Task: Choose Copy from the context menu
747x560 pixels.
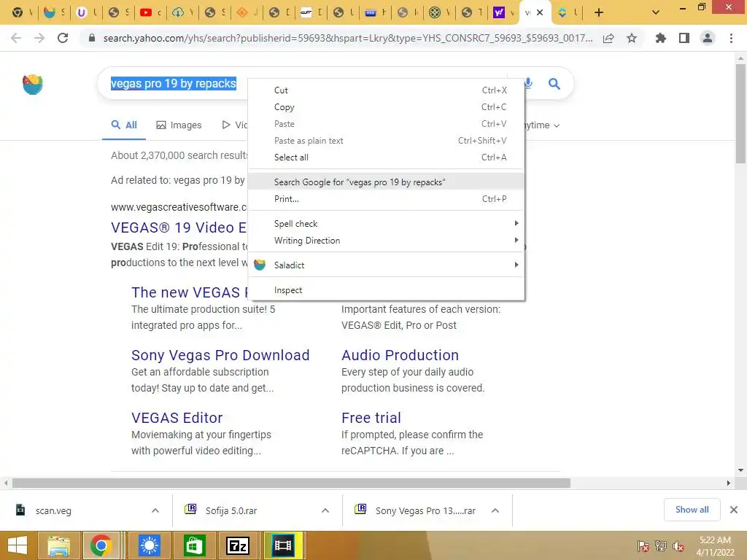Action: point(386,107)
